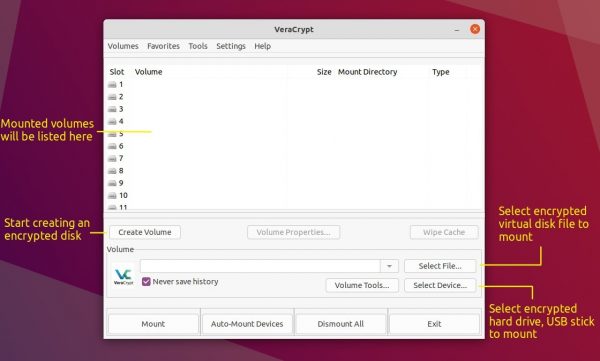Open the Tools menu
The height and width of the screenshot is (361, 600).
point(198,46)
